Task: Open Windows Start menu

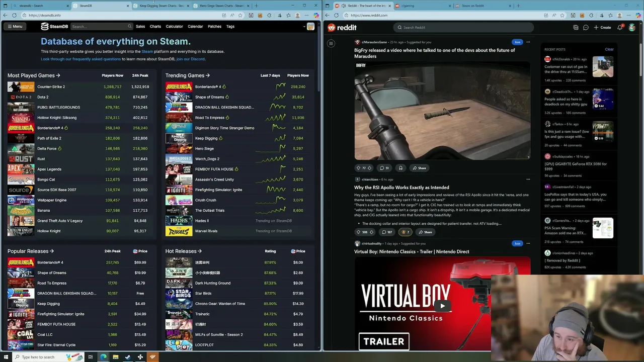Action: point(6,357)
